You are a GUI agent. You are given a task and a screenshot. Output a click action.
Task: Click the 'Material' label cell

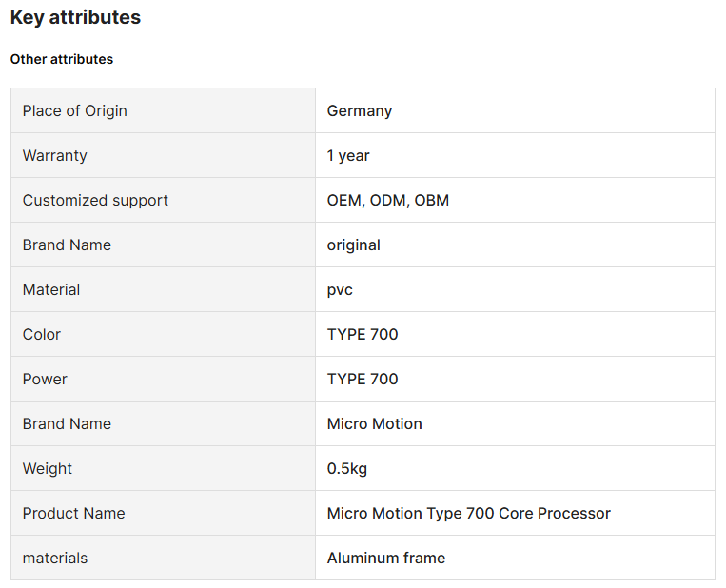tap(163, 289)
